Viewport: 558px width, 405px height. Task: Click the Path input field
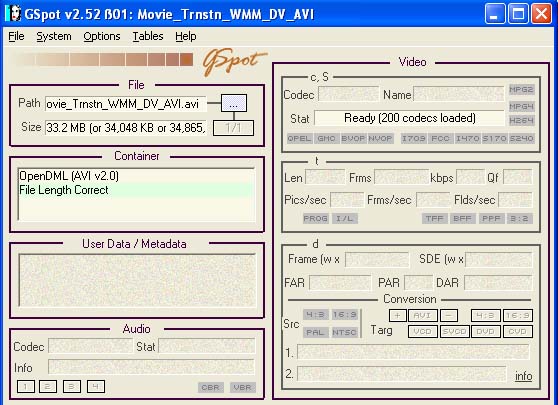click(126, 104)
